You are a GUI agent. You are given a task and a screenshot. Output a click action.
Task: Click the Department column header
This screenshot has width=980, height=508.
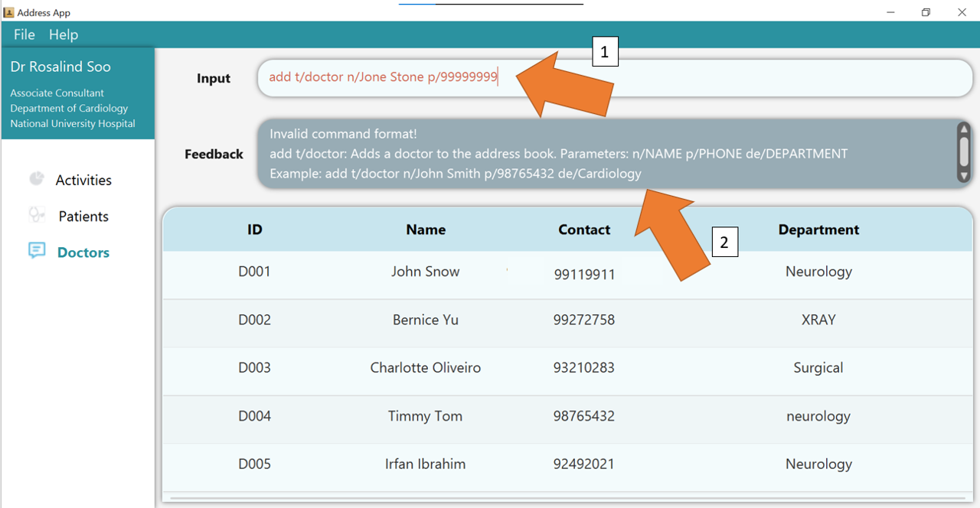pos(818,230)
